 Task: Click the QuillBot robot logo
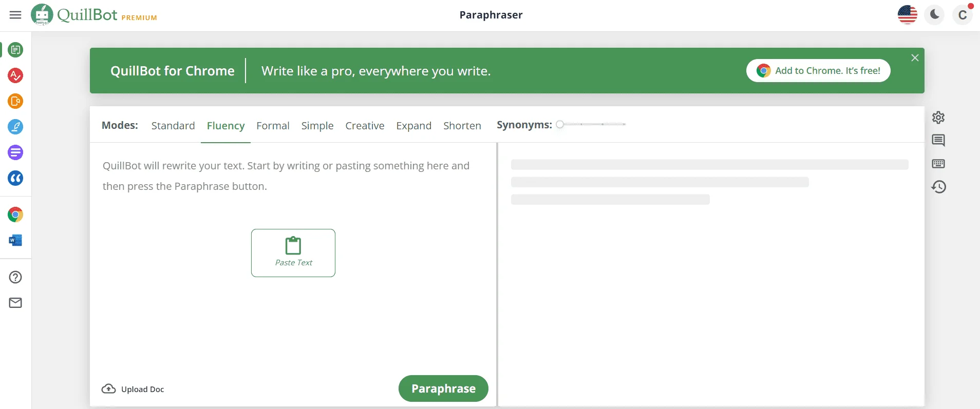pos(42,14)
